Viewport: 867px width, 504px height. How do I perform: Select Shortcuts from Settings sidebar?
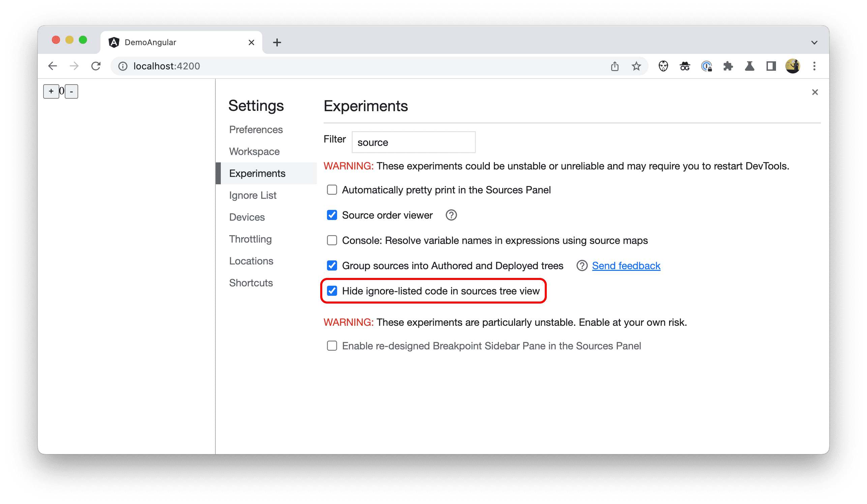point(250,282)
